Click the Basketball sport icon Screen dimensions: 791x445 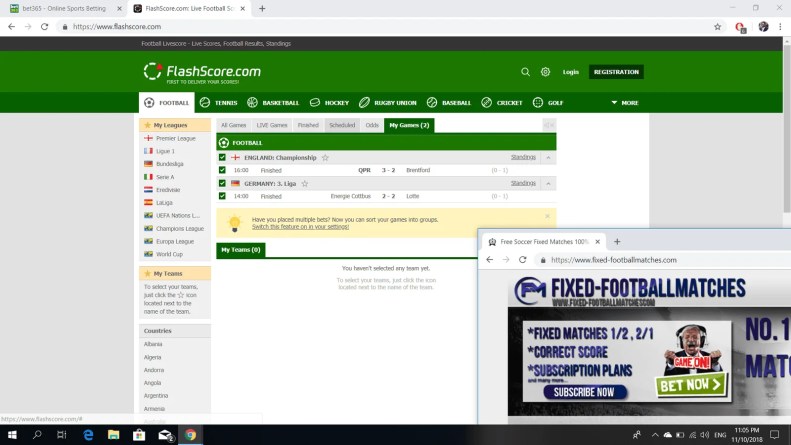252,102
